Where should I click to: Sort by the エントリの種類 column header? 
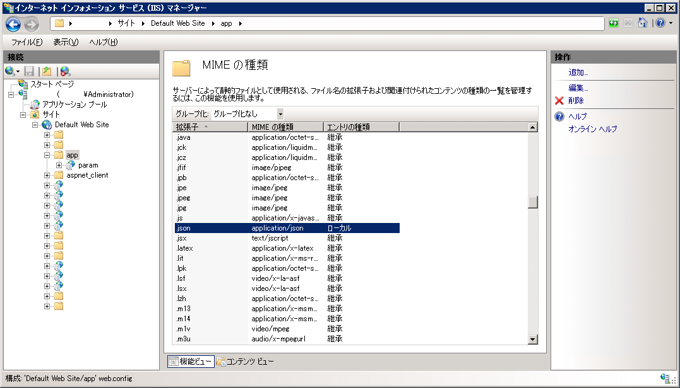pos(361,127)
